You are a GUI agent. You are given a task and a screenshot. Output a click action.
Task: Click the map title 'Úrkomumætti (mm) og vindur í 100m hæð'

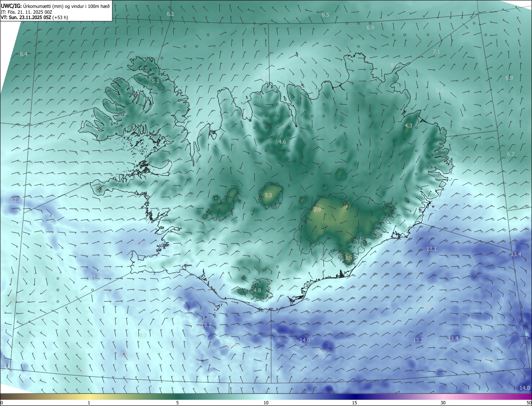click(x=66, y=6)
